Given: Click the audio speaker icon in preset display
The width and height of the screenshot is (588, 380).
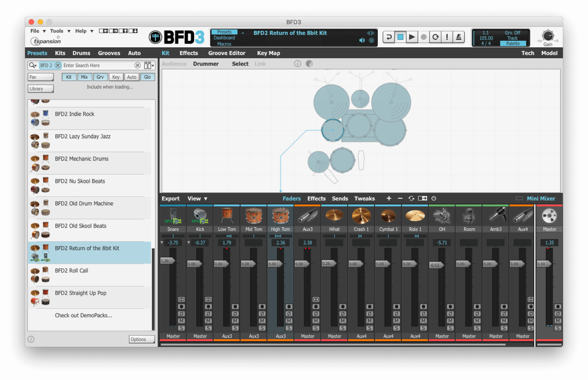Looking at the screenshot, I should [x=362, y=40].
